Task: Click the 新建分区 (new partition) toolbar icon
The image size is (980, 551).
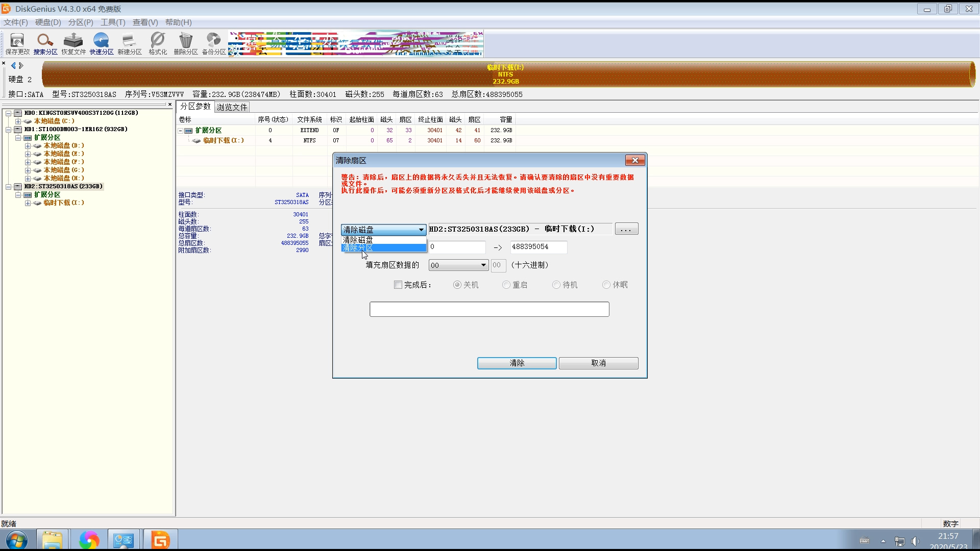Action: (130, 43)
